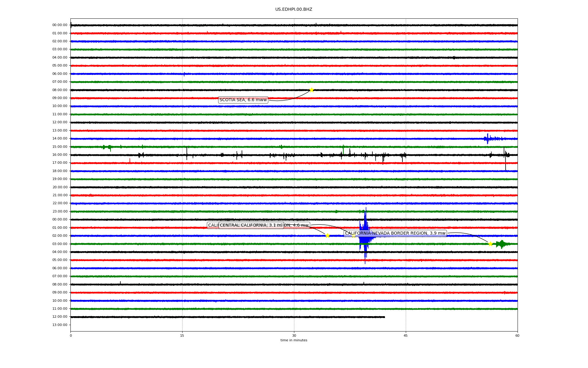Click the CALIFORNIA-NEVADA BORDER REGION, 3.9 mw label
This screenshot has width=588, height=368.
click(x=395, y=233)
